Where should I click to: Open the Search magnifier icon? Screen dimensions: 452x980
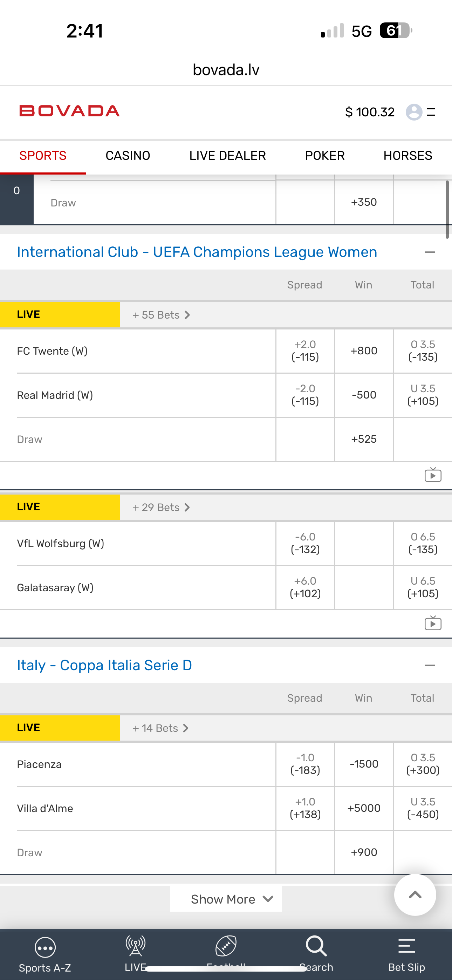point(316,946)
